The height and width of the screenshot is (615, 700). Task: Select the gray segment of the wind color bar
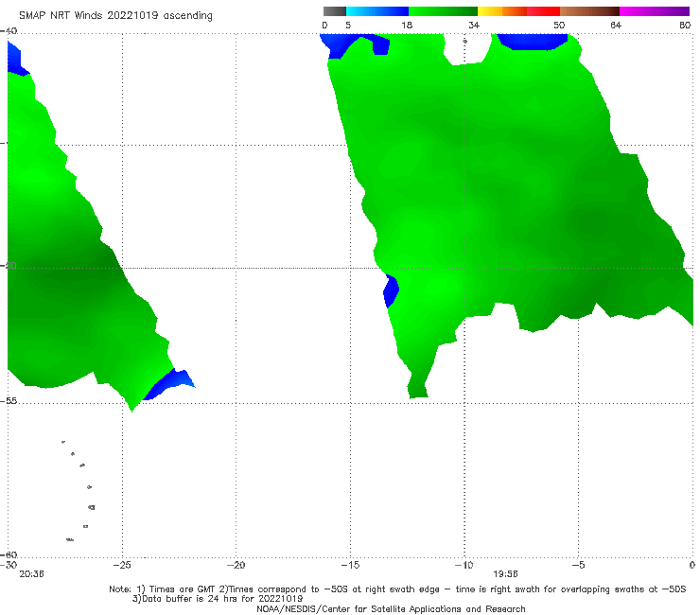335,11
